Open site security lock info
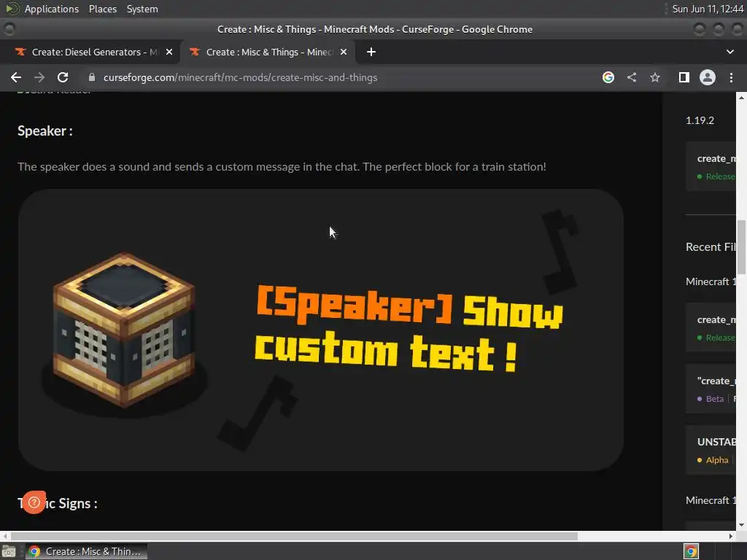Screen dimensions: 747x560 coord(92,77)
